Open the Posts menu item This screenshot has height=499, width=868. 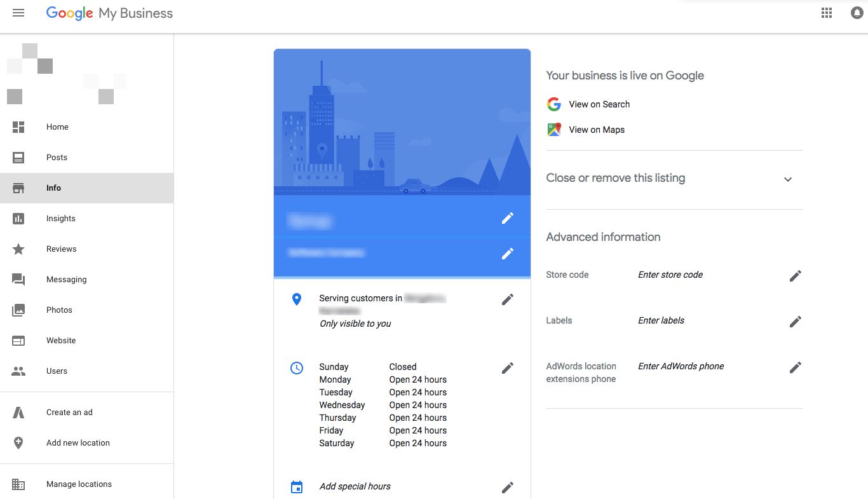(86, 158)
